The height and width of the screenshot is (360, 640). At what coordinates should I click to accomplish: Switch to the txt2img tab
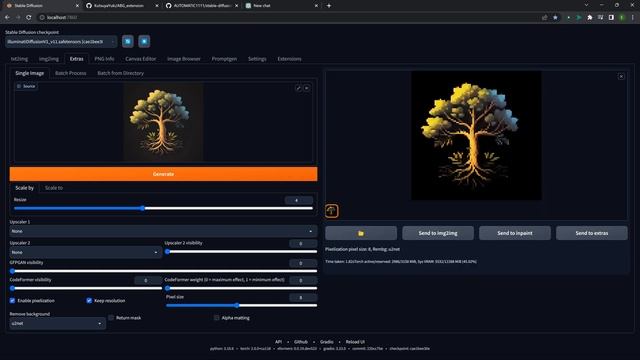coord(19,59)
